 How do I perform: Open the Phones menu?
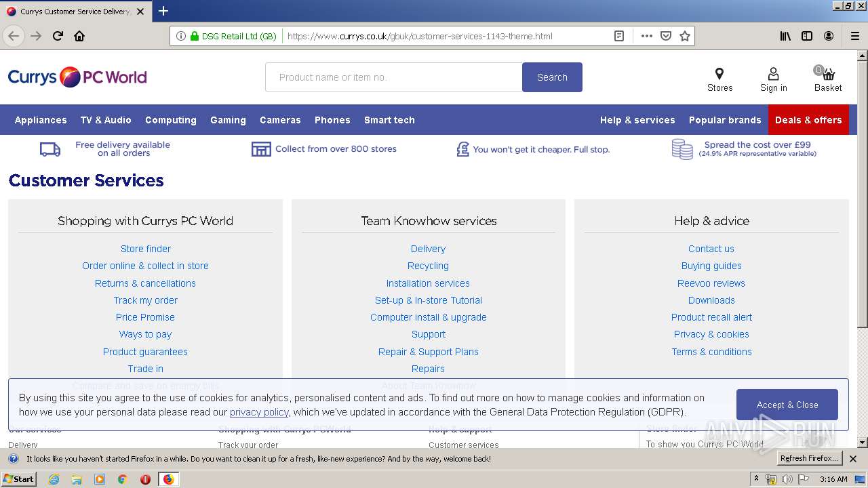click(x=332, y=120)
